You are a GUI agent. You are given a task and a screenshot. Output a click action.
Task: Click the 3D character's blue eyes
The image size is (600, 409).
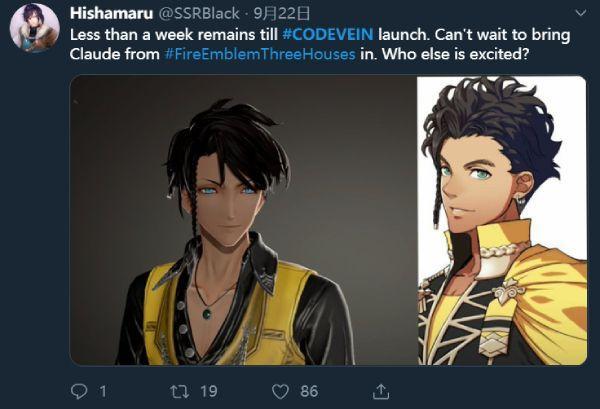228,190
